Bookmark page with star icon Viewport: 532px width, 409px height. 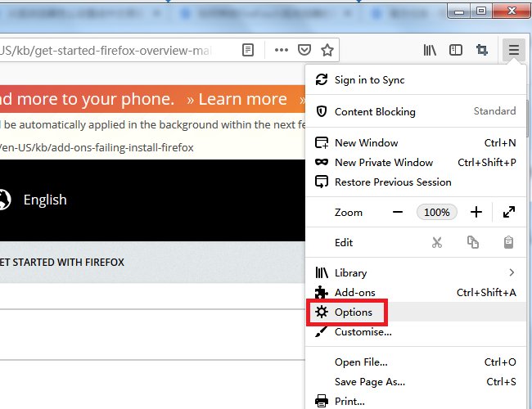(x=327, y=50)
